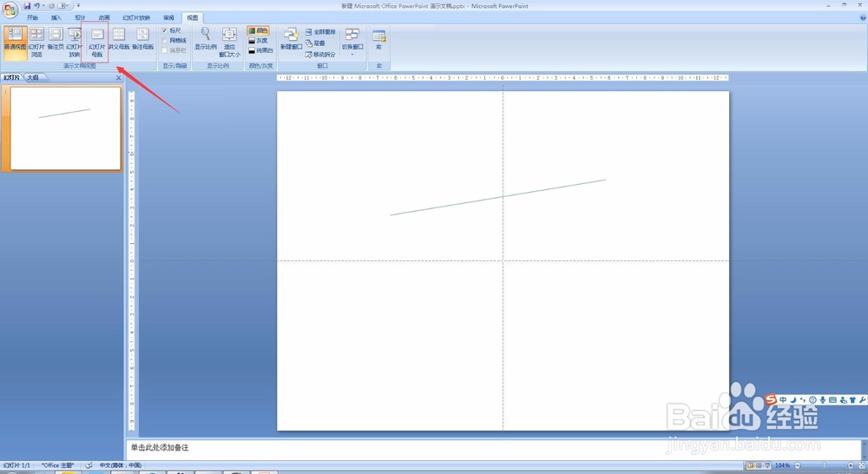868x474 pixels.
Task: Open the 开始 (Home) ribbon tab
Action: [x=33, y=17]
